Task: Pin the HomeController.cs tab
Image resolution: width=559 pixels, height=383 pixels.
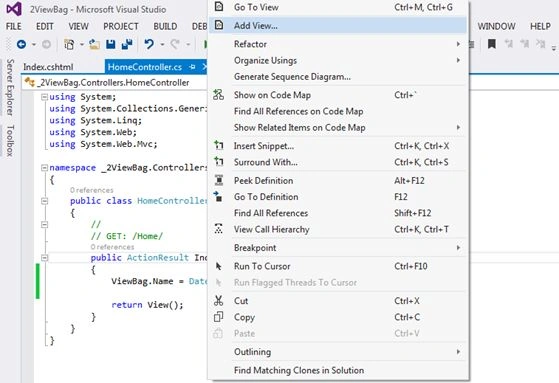Action: pyautogui.click(x=193, y=67)
